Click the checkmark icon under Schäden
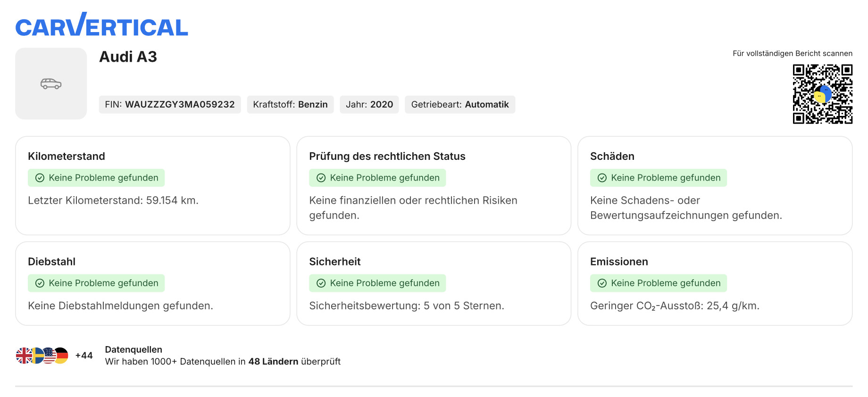The width and height of the screenshot is (868, 397). pos(602,178)
